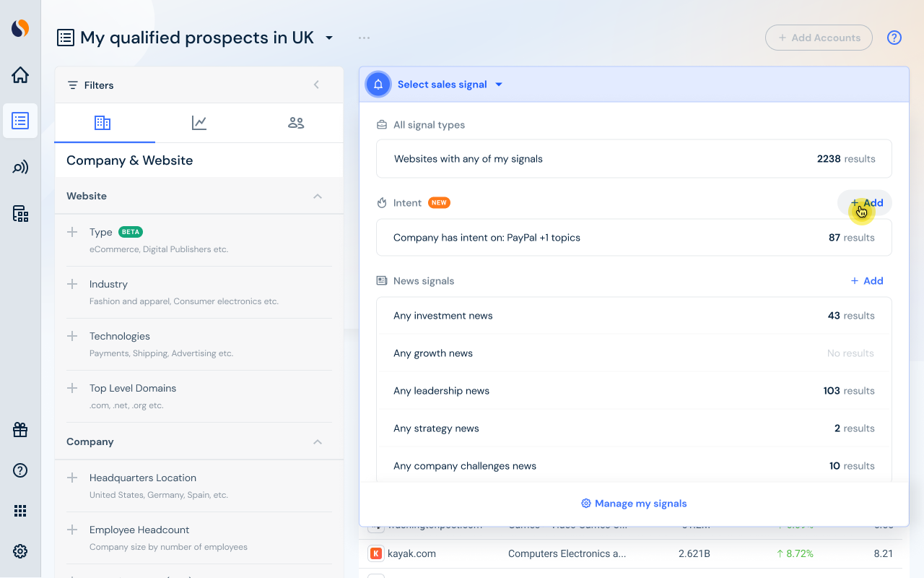This screenshot has height=578, width=924.
Task: Expand the Industry filter plus
Action: [72, 284]
